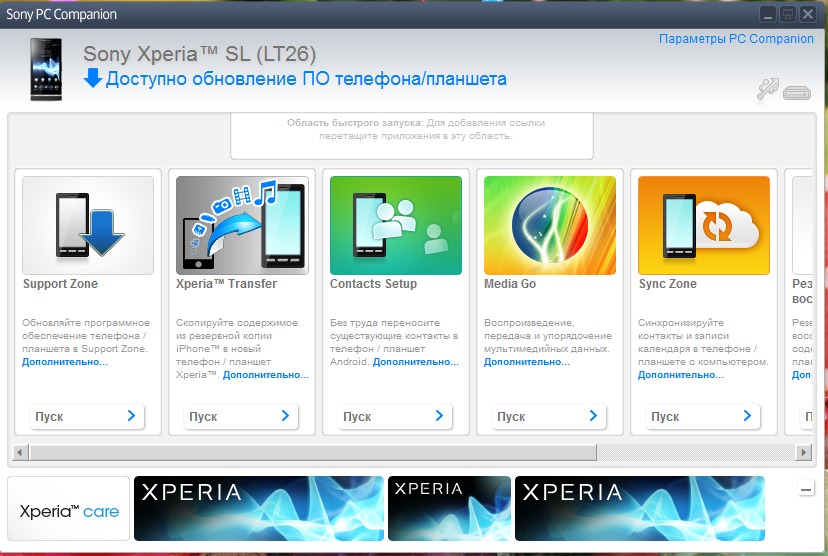The width and height of the screenshot is (828, 556).
Task: Click the Support Zone app thumbnail
Action: [88, 225]
